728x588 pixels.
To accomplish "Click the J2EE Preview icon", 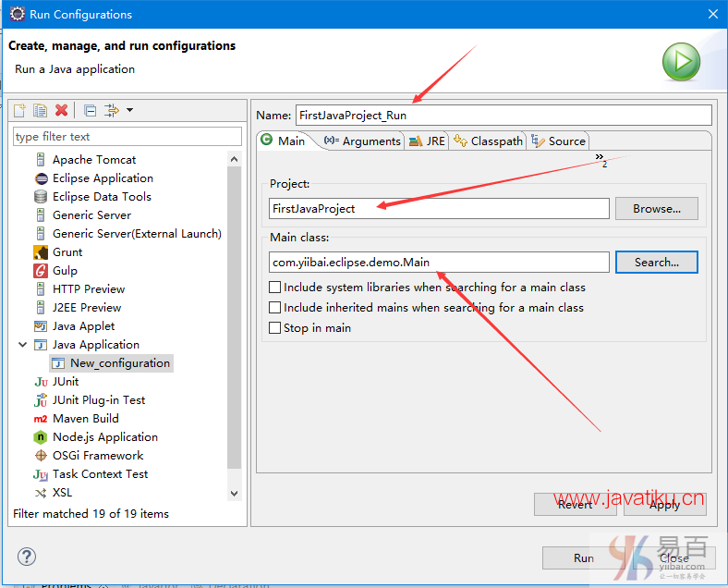I will click(41, 308).
